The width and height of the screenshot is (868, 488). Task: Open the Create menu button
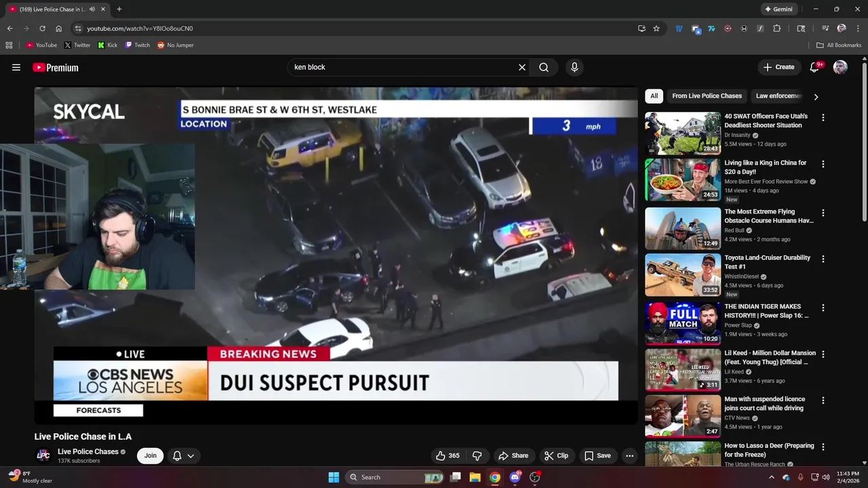(x=778, y=67)
